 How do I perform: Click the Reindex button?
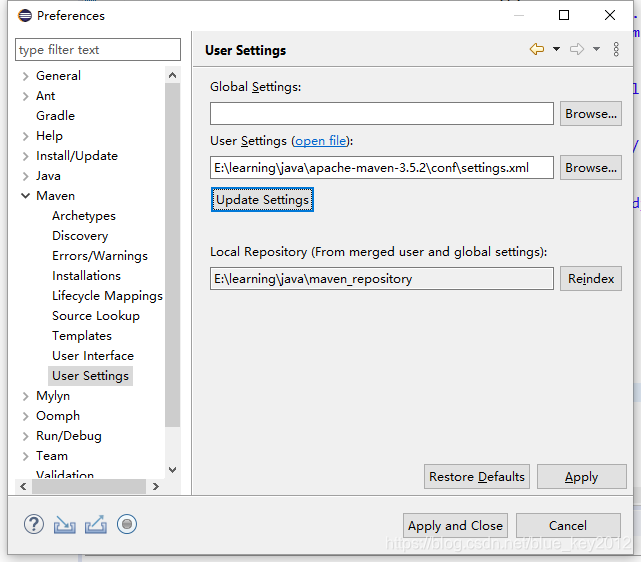pyautogui.click(x=591, y=279)
